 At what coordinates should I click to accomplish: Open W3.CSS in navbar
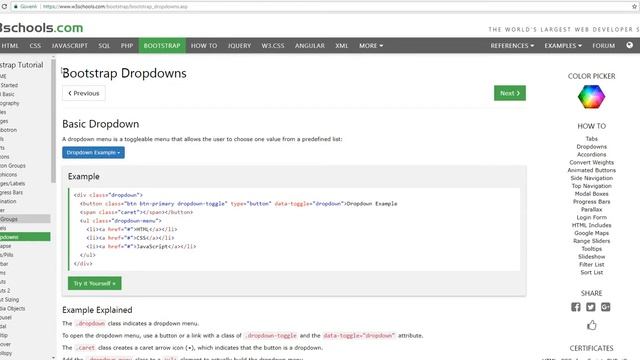273,46
